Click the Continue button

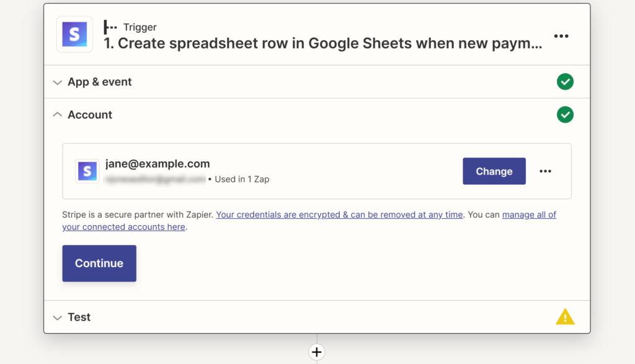(99, 263)
